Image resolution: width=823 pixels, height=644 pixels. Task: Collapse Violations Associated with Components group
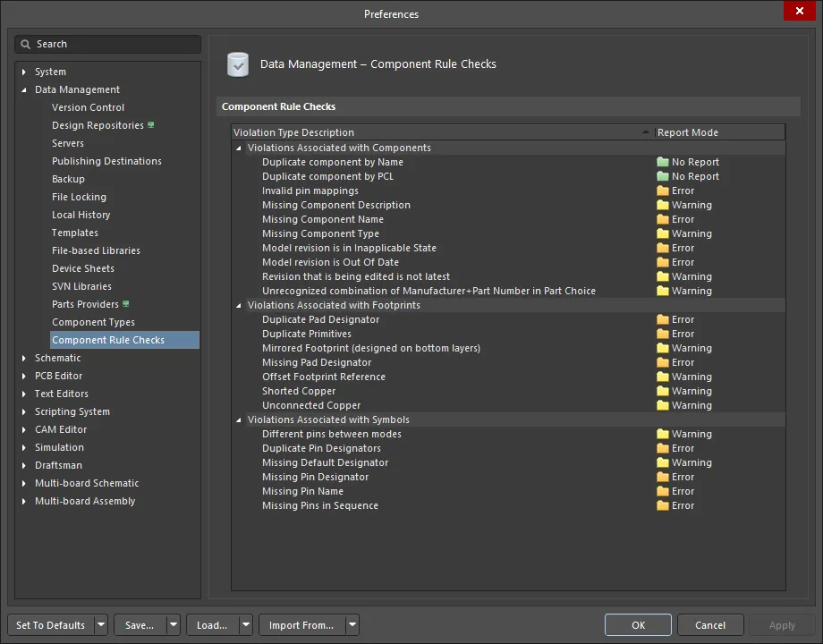point(238,148)
